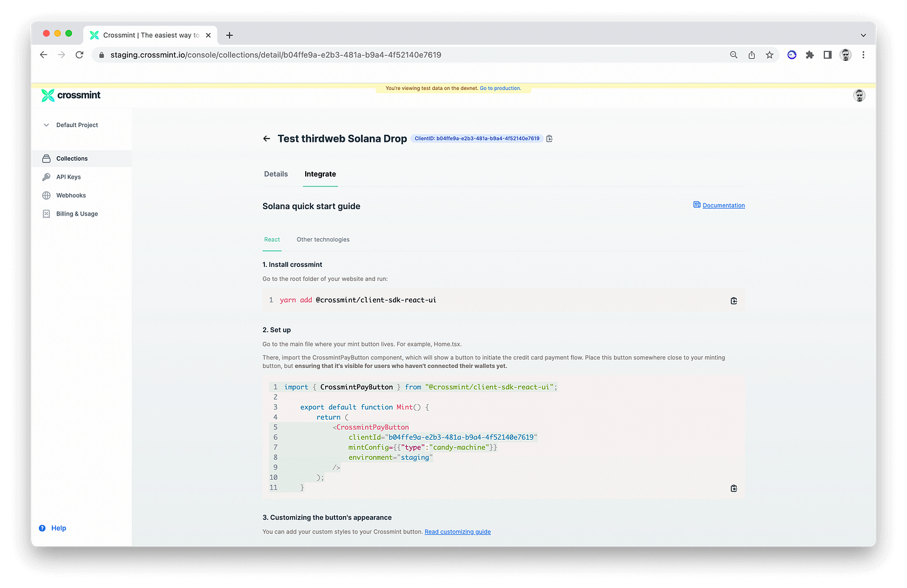Click the import CrossmintPayButton code line
This screenshot has height=588, width=907.
pyautogui.click(x=420, y=387)
